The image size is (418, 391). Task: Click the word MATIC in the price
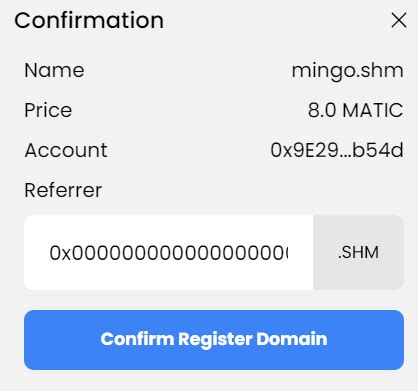tap(373, 110)
